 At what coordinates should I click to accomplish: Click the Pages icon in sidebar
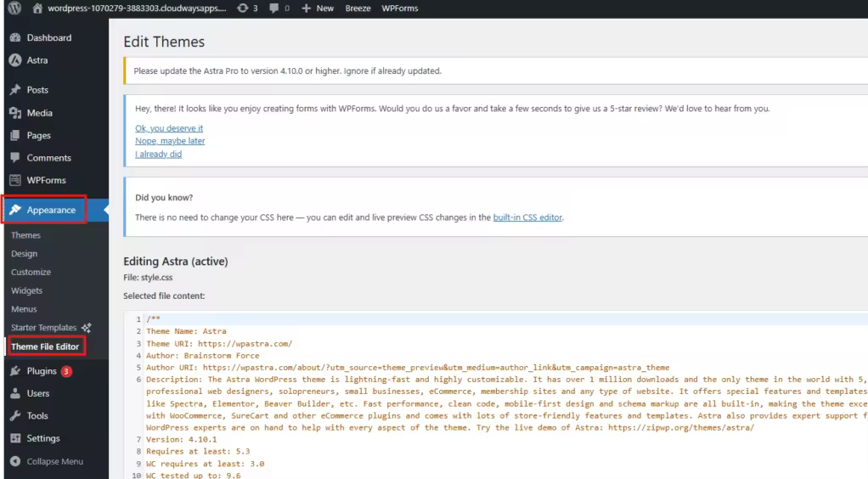pyautogui.click(x=15, y=135)
